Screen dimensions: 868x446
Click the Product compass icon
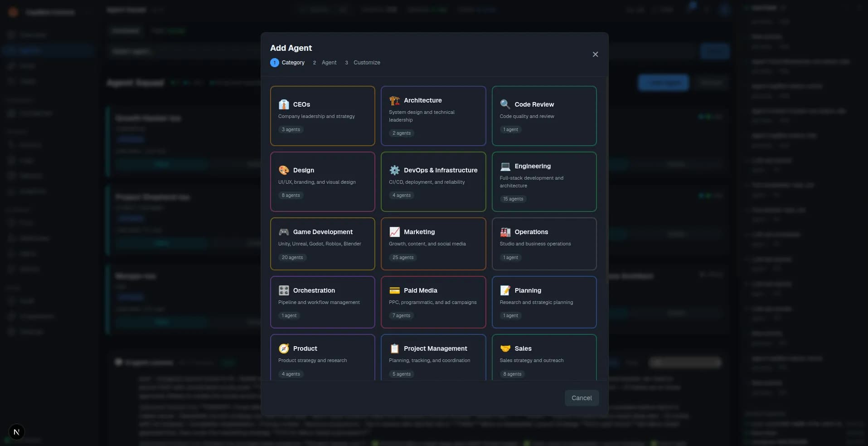tap(284, 348)
